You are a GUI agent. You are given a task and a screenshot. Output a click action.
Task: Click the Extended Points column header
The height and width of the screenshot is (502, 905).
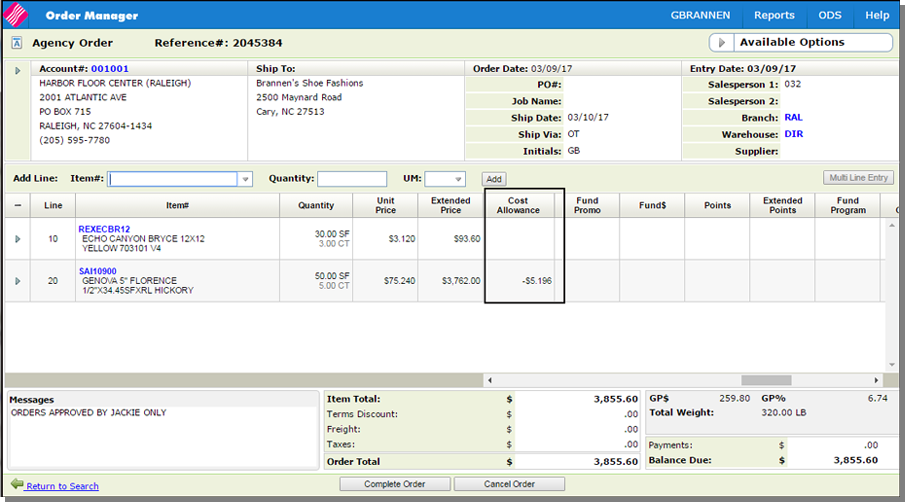[x=782, y=205]
